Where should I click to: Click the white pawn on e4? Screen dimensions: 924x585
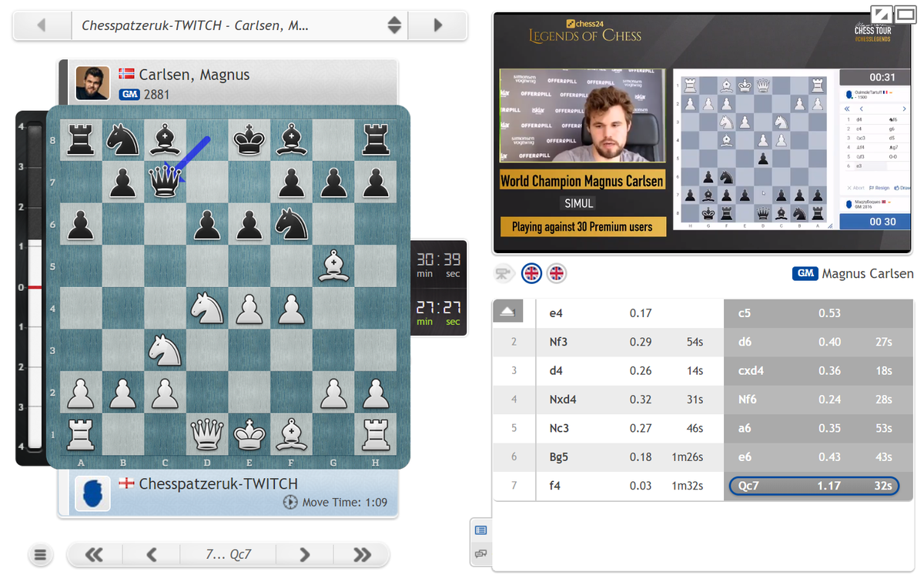tap(249, 308)
